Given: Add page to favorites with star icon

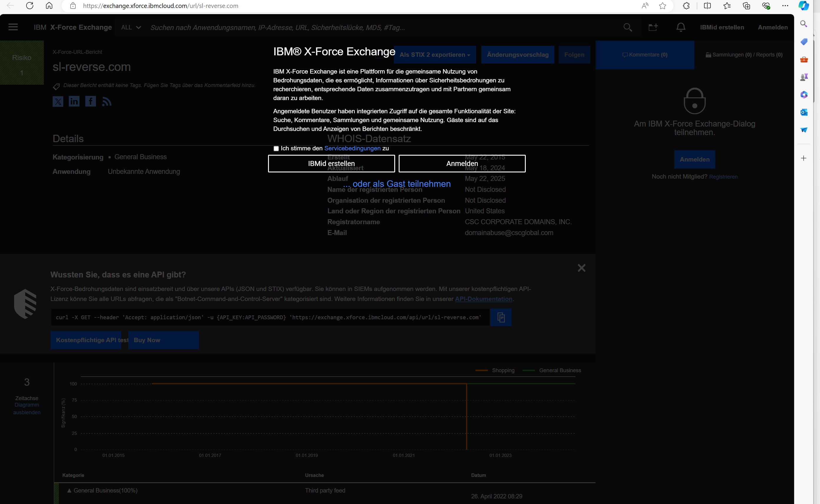Looking at the screenshot, I should [x=663, y=6].
